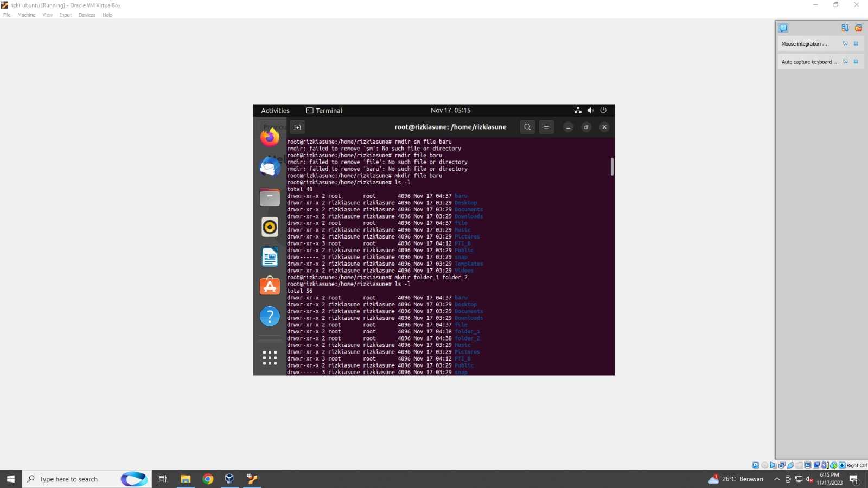This screenshot has width=868, height=488.
Task: Open the Help icon in the dock
Action: 270,316
